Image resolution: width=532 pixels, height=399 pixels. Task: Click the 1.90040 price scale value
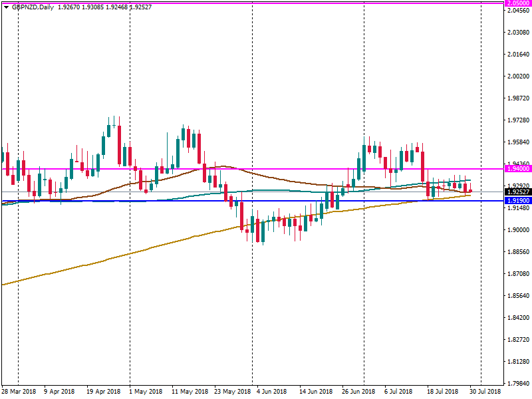[x=517, y=230]
